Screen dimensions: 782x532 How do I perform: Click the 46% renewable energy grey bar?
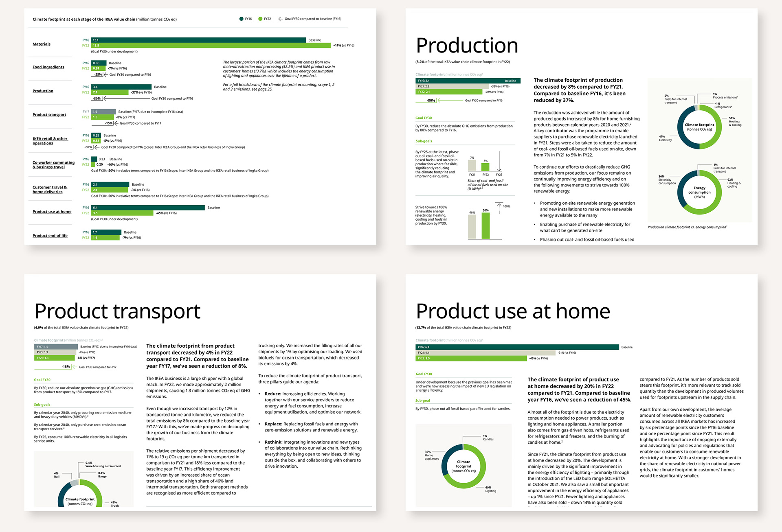pos(472,227)
